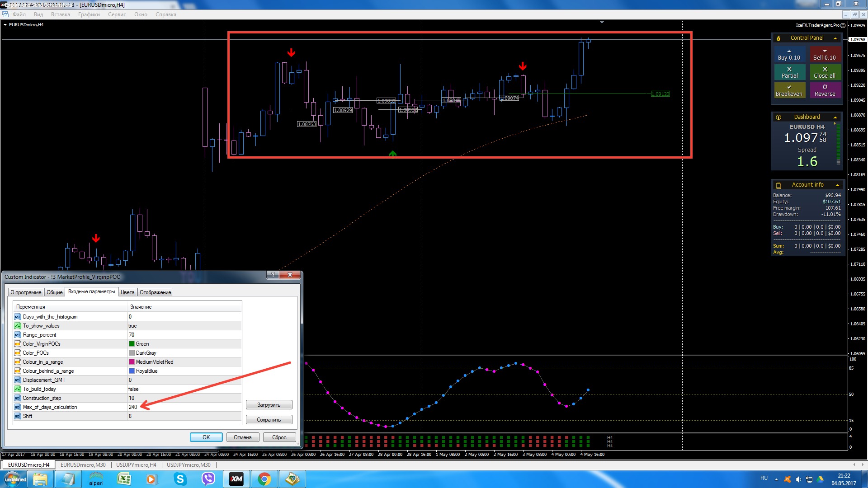
Task: Click the Dashboard info icon
Action: [x=778, y=117]
